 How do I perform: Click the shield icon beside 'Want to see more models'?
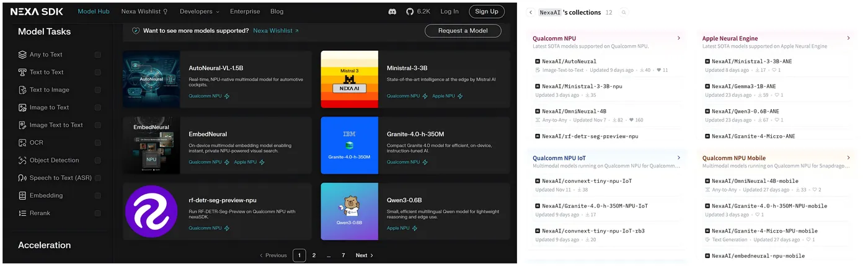[136, 30]
